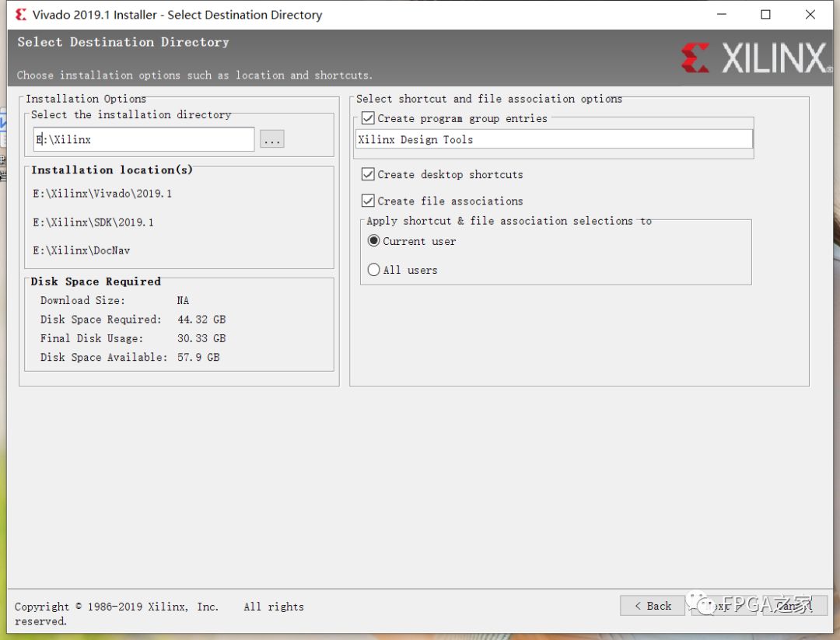Minimize the installer window
840x640 pixels.
(x=722, y=15)
